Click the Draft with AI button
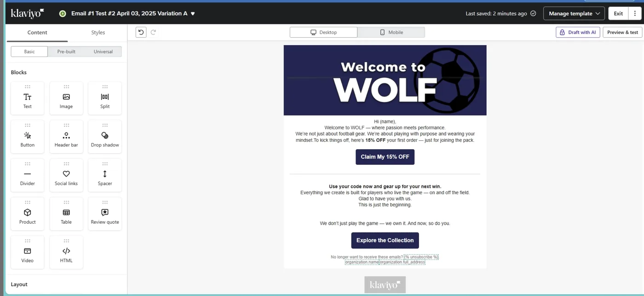This screenshot has width=644, height=296. pyautogui.click(x=578, y=32)
